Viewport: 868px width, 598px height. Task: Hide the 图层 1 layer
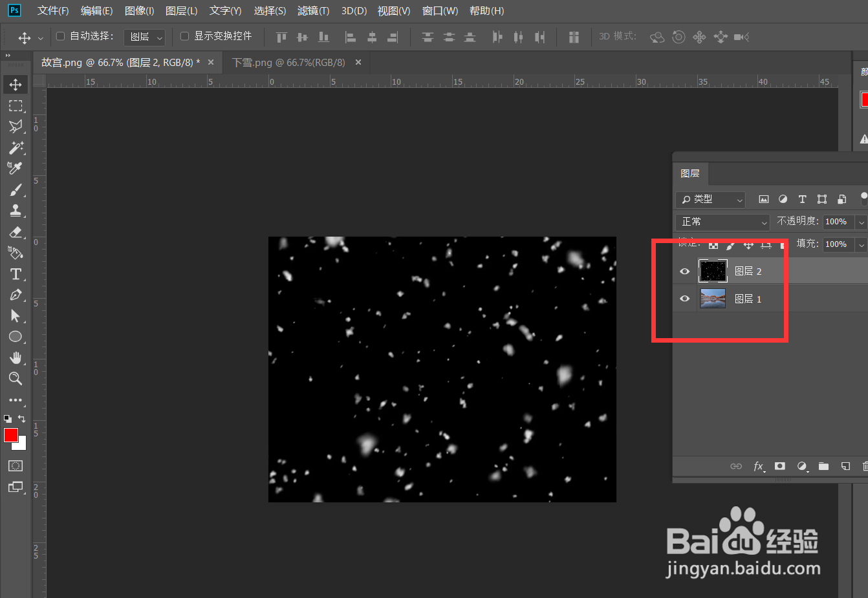tap(684, 299)
